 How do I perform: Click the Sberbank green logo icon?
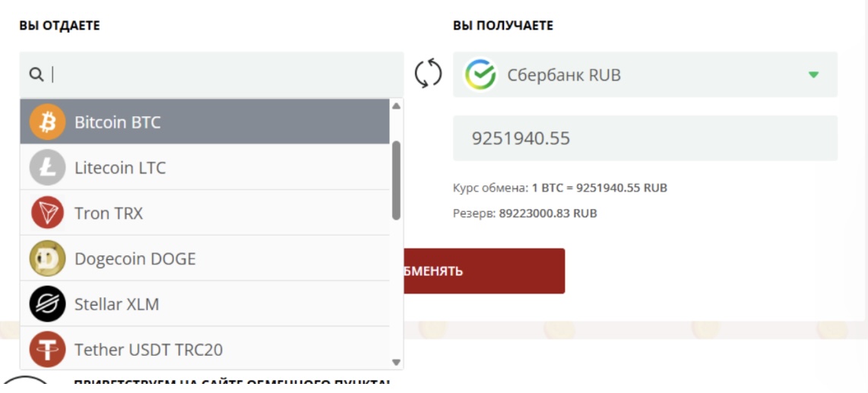point(480,74)
